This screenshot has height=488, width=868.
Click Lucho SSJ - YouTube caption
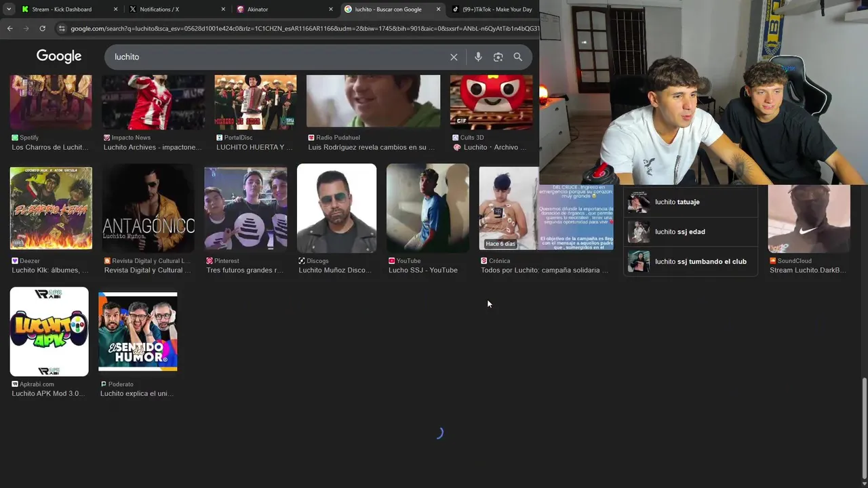point(422,270)
